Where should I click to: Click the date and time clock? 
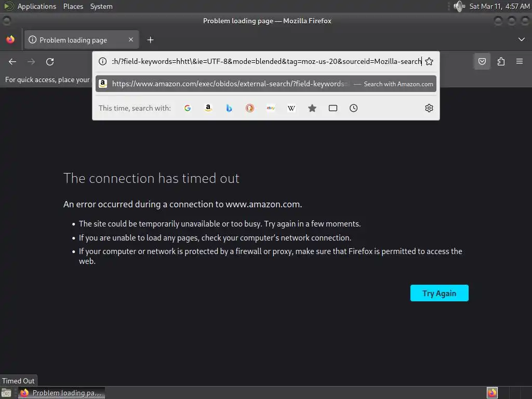pos(499,6)
